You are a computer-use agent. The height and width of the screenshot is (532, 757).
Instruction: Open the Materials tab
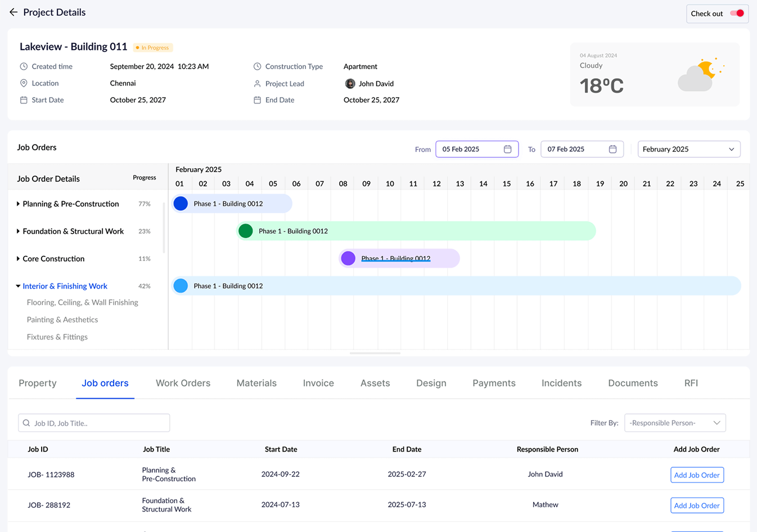(x=256, y=383)
